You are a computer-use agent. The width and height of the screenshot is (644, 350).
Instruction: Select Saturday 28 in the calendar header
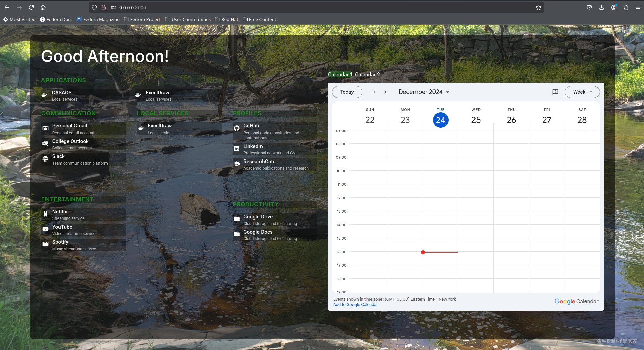coord(582,120)
